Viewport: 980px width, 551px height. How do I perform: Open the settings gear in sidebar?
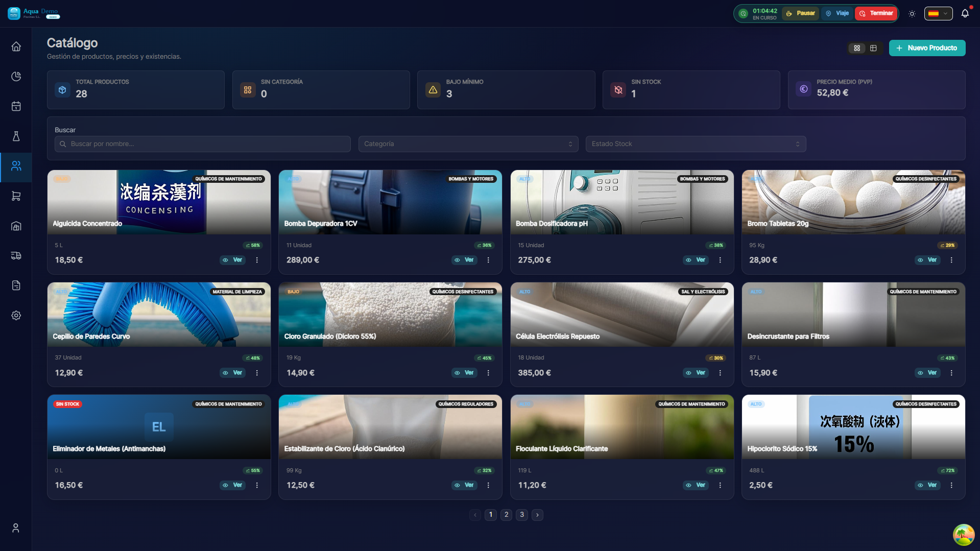tap(16, 316)
